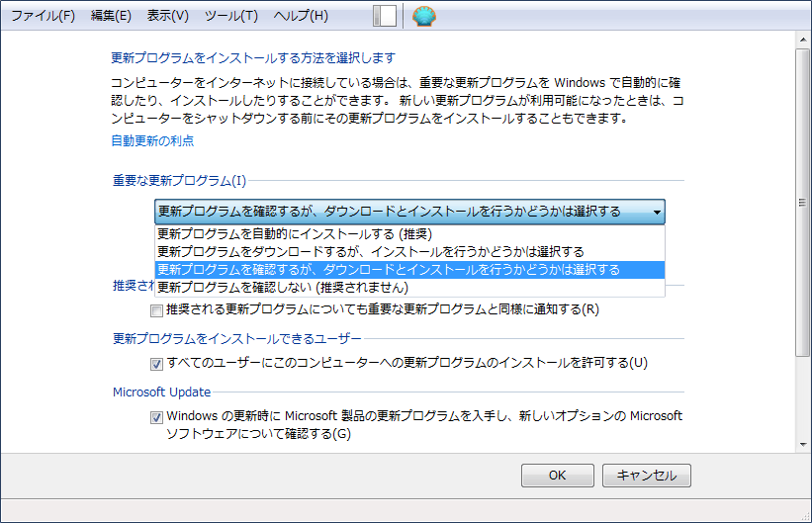
Task: Select 更新プログラムをダウンロードするが option in list
Action: click(409, 252)
